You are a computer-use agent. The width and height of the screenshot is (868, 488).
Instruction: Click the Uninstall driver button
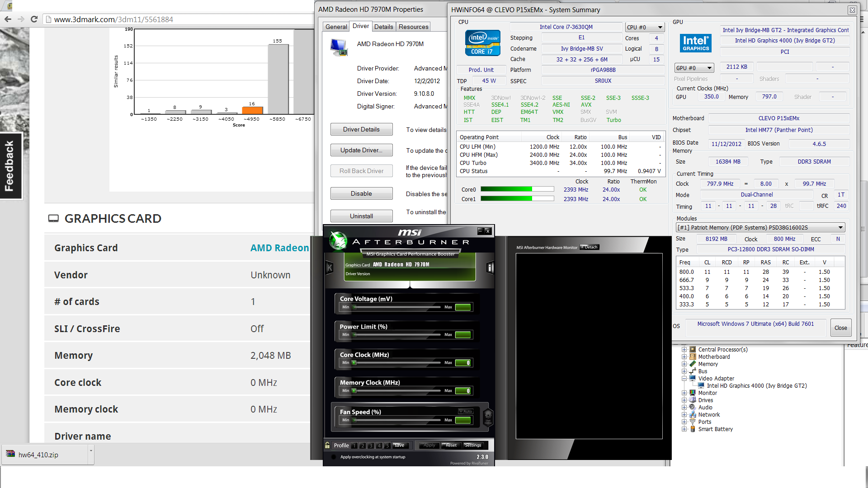tap(361, 216)
